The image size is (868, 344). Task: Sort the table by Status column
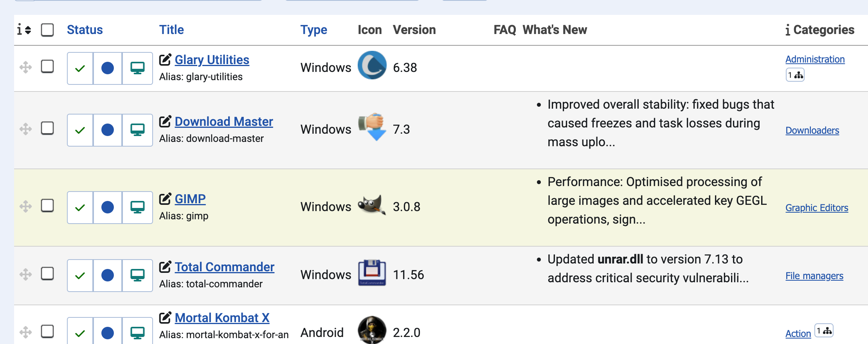[85, 30]
